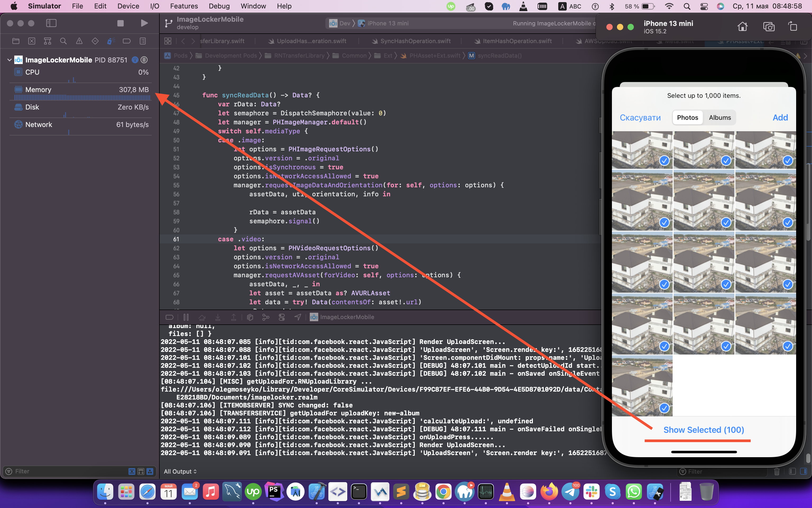Image resolution: width=812 pixels, height=508 pixels.
Task: Click the Debug View Hierarchy button
Action: [250, 317]
